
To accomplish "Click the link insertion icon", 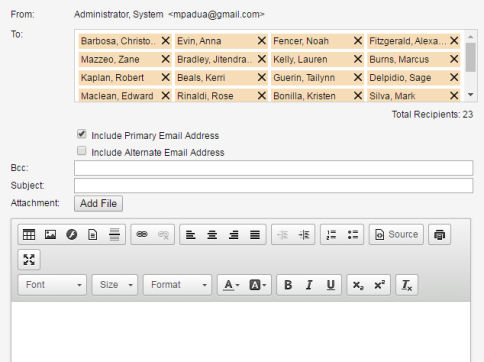I will (142, 235).
